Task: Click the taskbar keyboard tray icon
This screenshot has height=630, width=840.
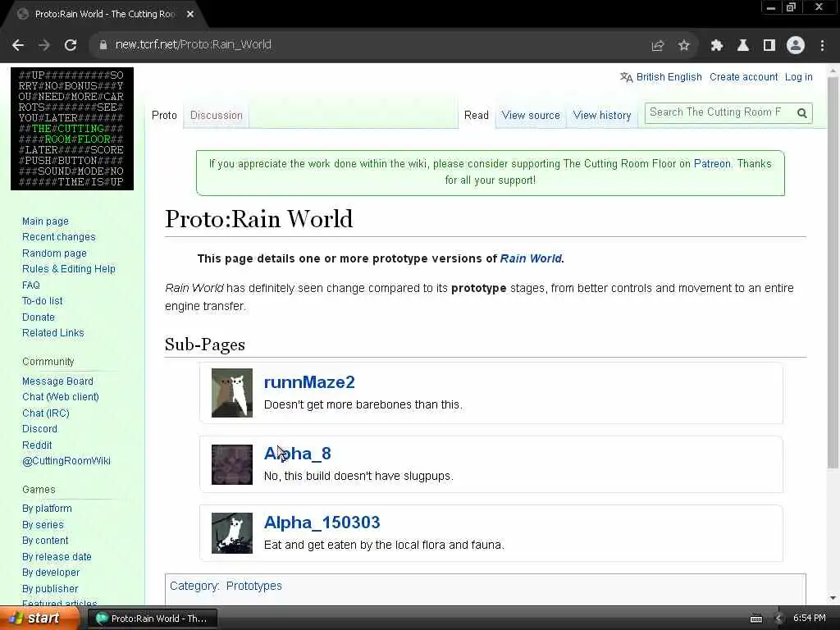Action: tap(756, 619)
